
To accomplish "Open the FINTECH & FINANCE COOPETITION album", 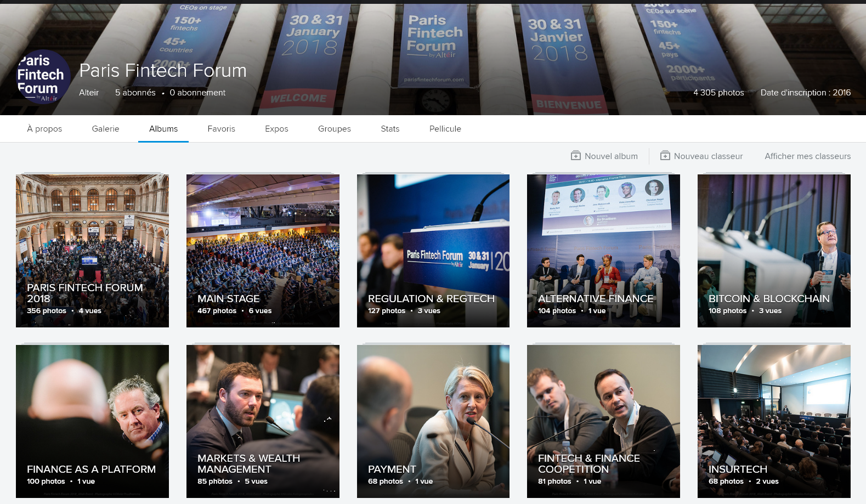I will pos(603,421).
